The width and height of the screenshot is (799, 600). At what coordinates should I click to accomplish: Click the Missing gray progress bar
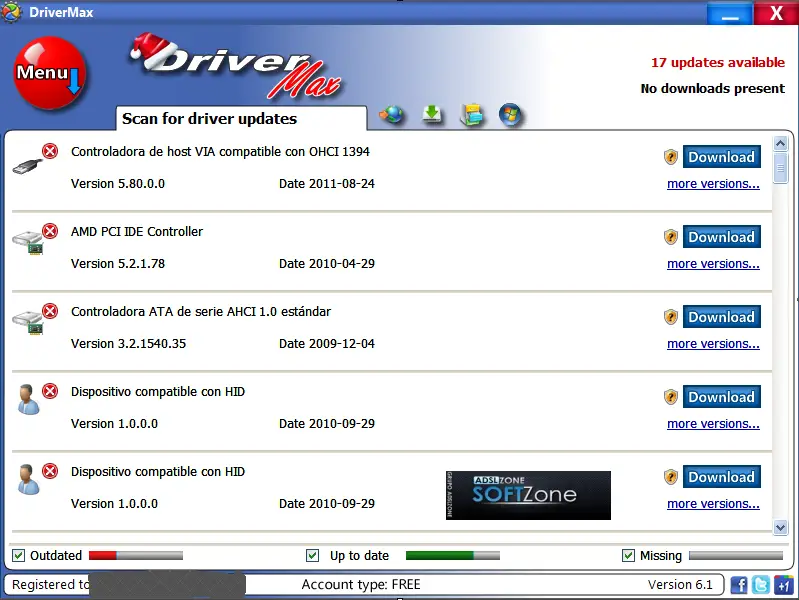point(736,555)
